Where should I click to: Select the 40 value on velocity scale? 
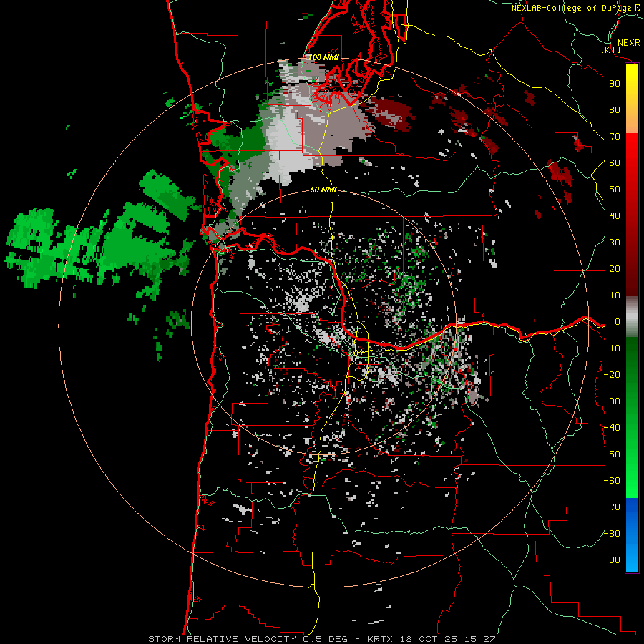click(615, 216)
